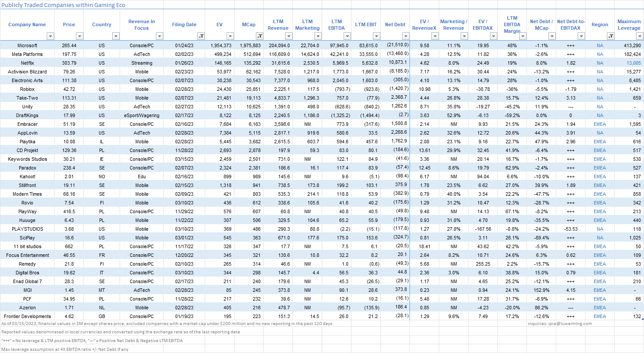Image resolution: width=644 pixels, height=353 pixels.
Task: Click the EMEA region link in Embracer row
Action: click(x=600, y=124)
